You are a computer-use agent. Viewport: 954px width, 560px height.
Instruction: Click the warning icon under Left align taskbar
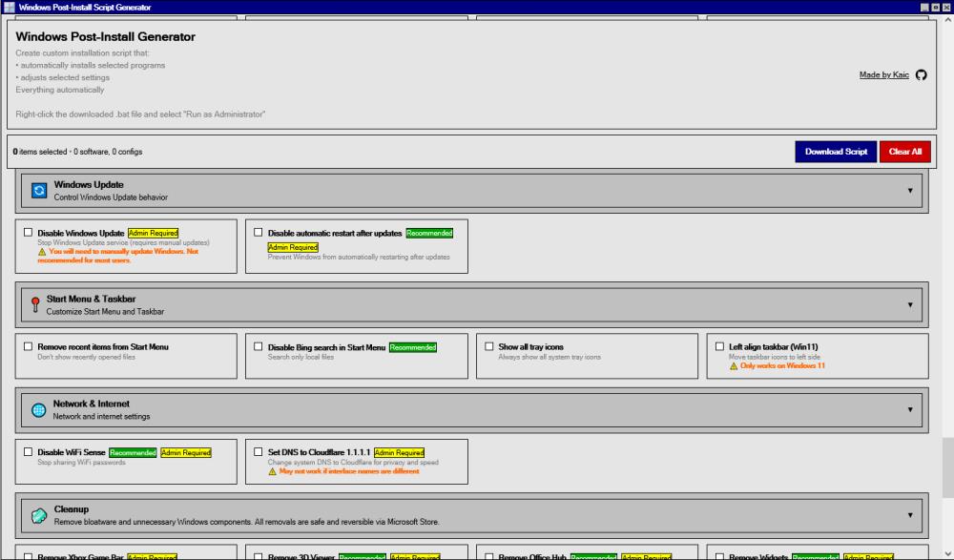[x=734, y=365]
